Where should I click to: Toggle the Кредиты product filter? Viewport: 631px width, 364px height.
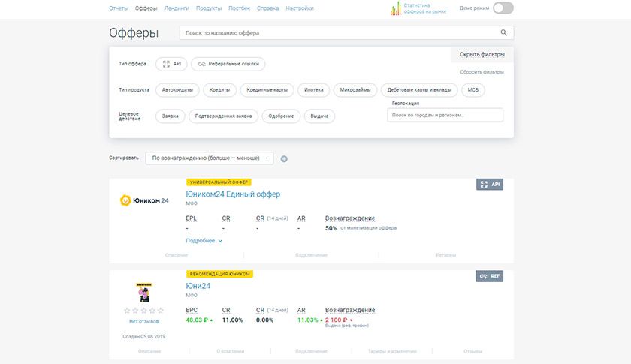point(219,90)
